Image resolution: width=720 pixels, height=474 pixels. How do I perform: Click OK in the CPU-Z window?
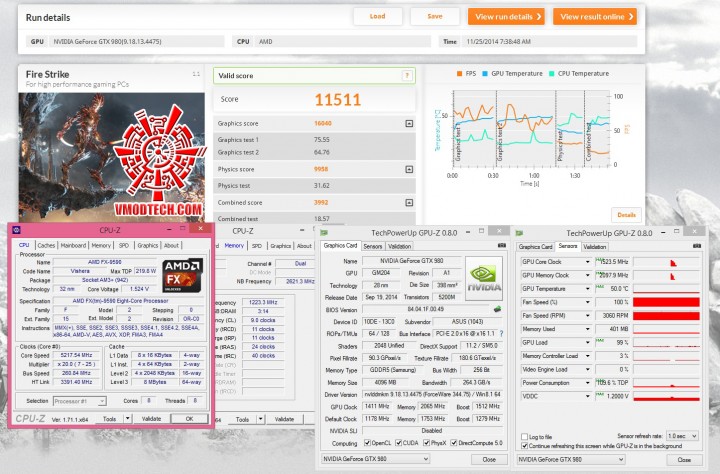coord(189,418)
